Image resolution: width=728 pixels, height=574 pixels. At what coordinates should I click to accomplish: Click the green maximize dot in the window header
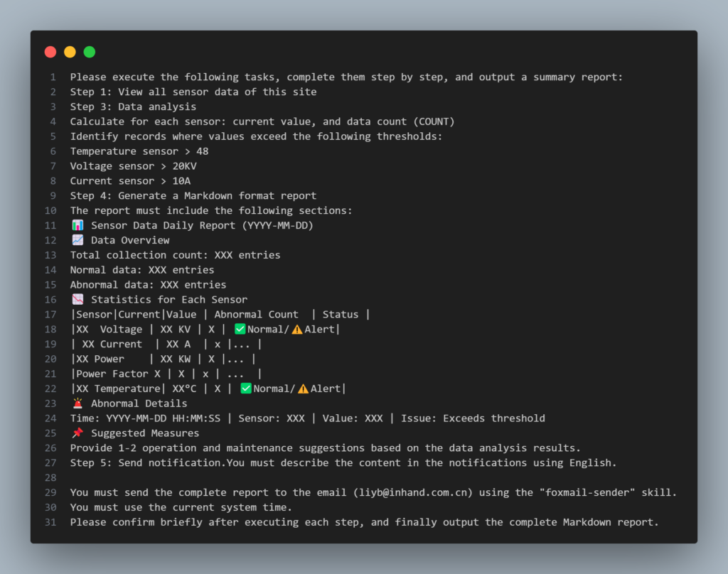click(x=90, y=52)
